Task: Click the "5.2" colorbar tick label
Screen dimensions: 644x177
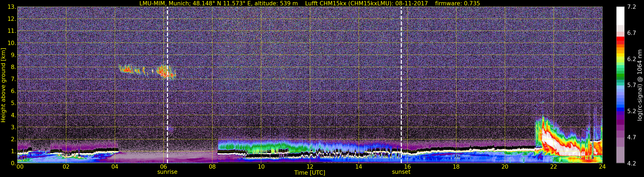Action: [632, 111]
